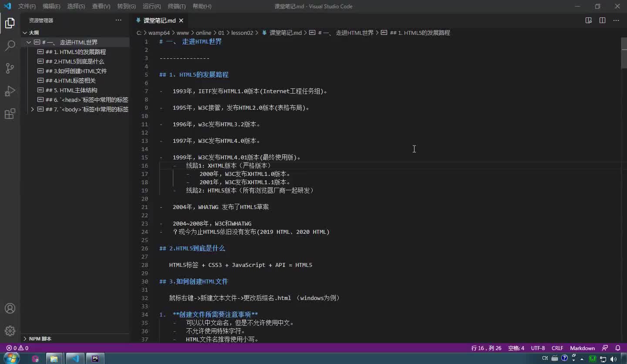The image size is (627, 364).
Task: Open 终端(T) menu
Action: point(176,6)
